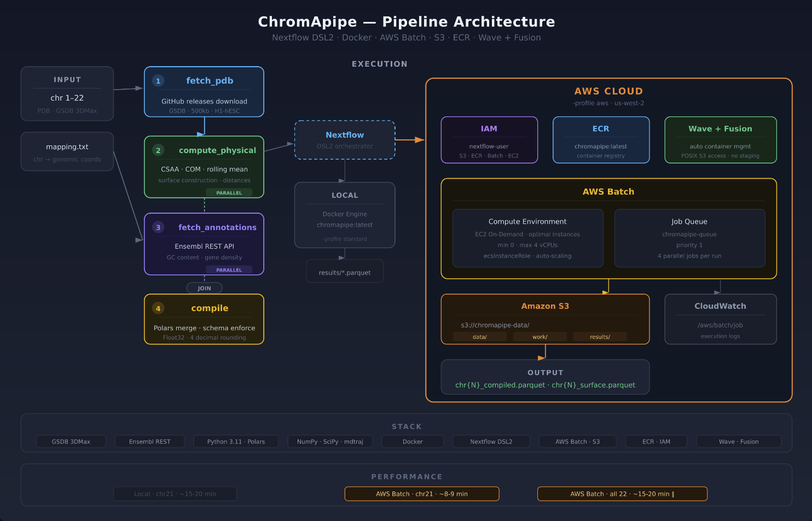Click the JOIN pill above compile
Screen dimensions: 812x521
[204, 288]
